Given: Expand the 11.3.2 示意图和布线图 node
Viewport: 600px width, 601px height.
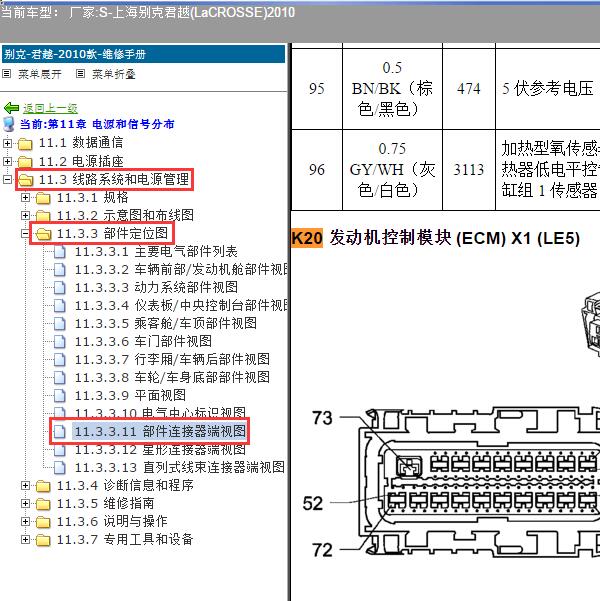Looking at the screenshot, I should coord(25,215).
